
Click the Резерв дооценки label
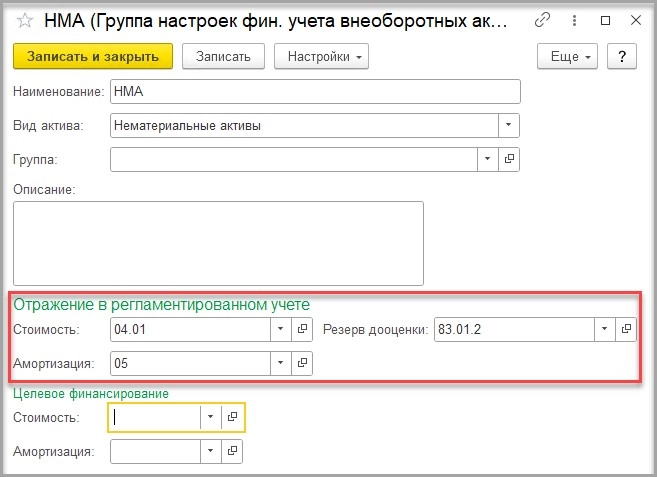point(376,329)
